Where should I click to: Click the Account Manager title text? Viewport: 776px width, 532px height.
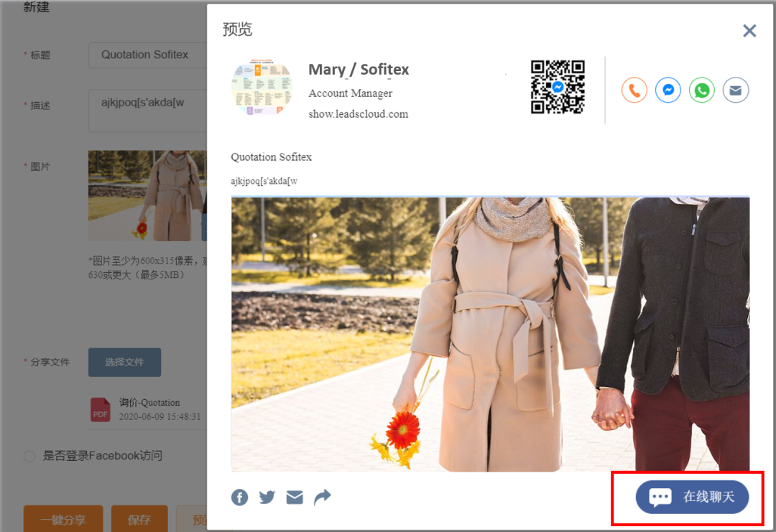tap(351, 93)
